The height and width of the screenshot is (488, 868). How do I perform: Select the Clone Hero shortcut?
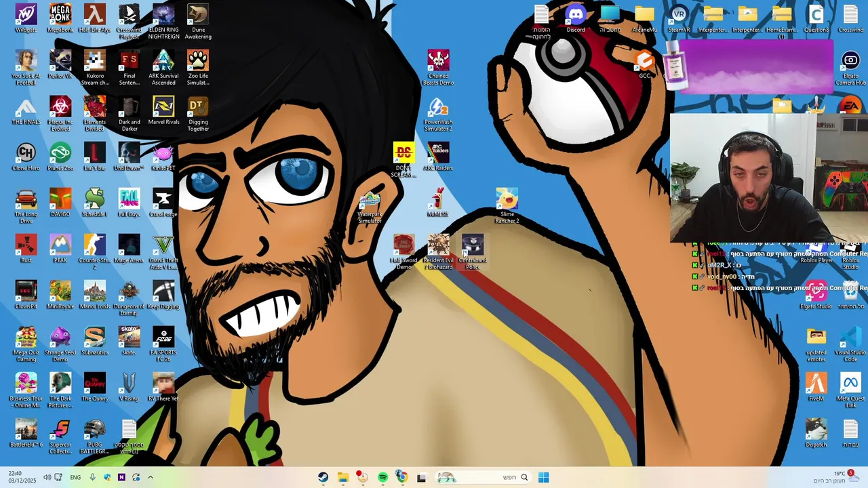pos(26,157)
